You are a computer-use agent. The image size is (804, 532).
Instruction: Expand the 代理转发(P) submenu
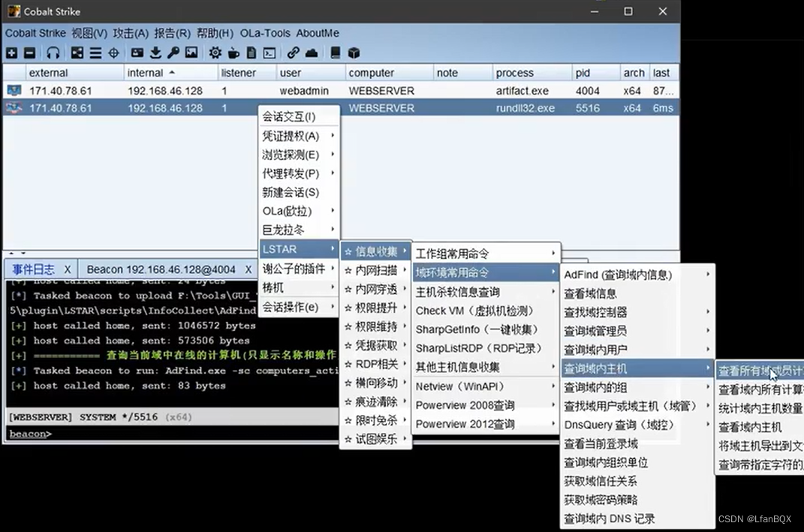299,174
